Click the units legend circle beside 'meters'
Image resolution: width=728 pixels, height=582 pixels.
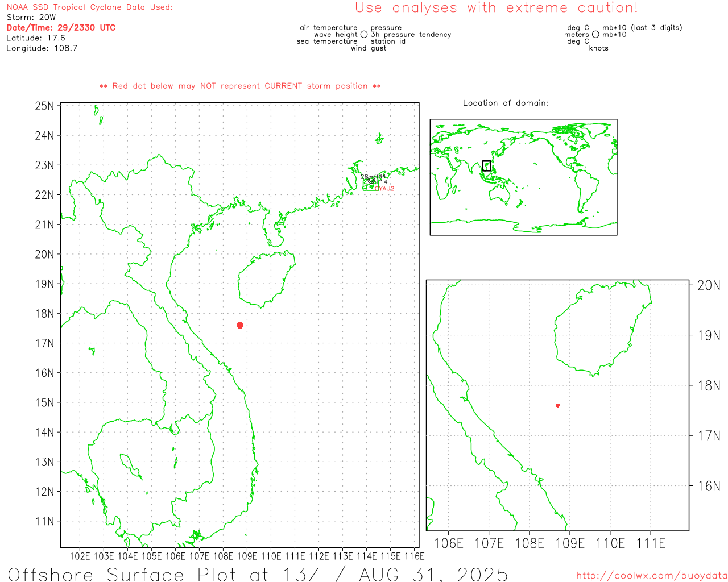click(595, 35)
